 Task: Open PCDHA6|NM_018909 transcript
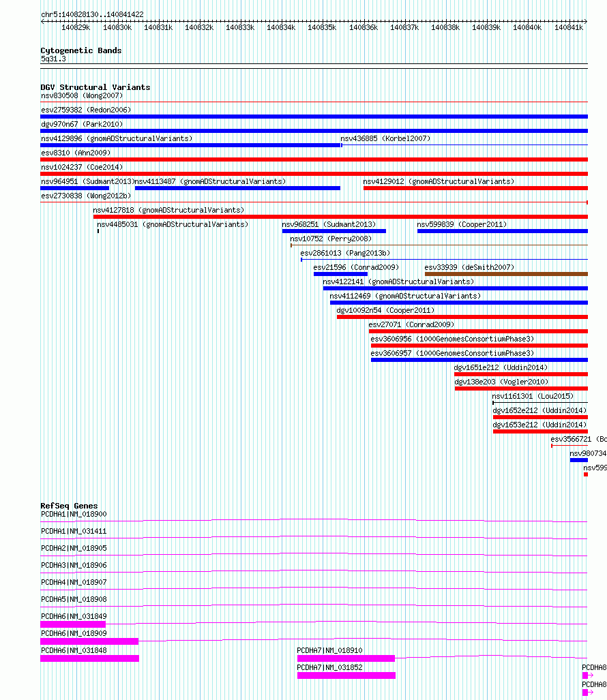click(314, 641)
